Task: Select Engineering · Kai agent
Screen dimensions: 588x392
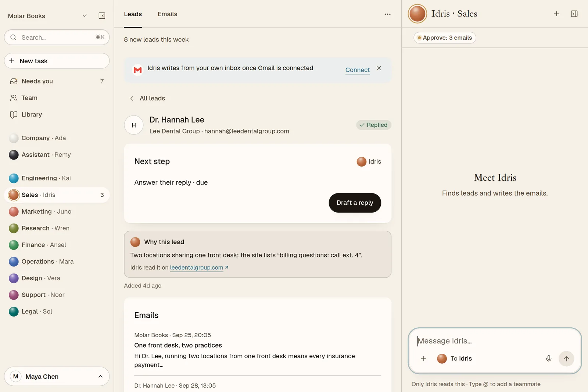Action: click(57, 178)
